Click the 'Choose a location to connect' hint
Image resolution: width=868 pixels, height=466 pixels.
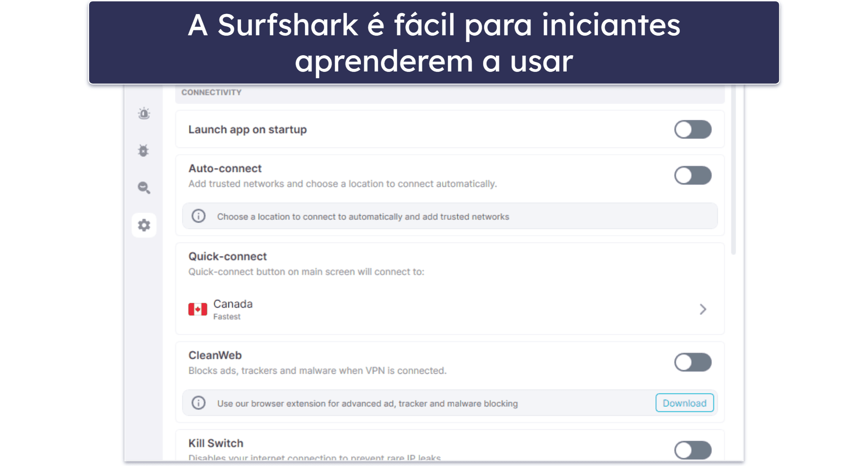[x=363, y=217]
